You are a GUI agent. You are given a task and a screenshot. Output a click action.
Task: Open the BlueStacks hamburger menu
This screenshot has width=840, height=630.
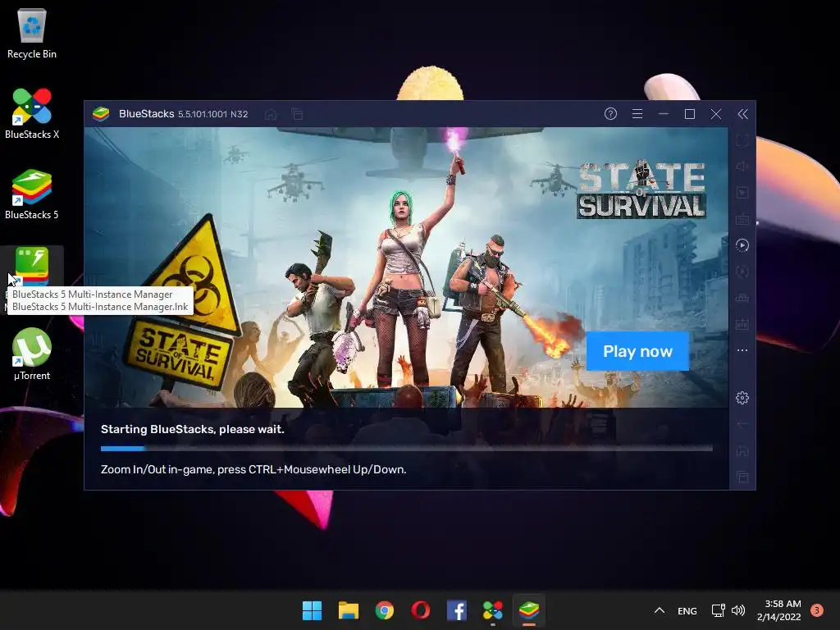637,113
